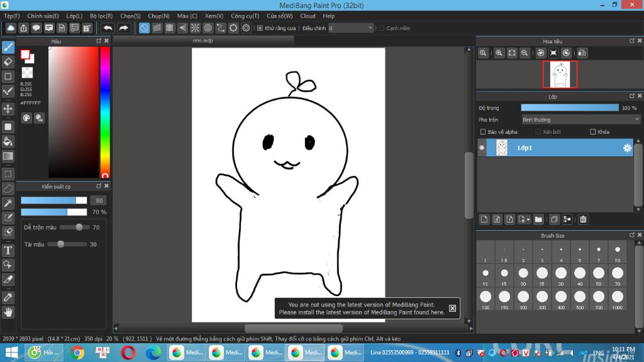Open the Pha trộn blend mode dropdown
Image resolution: width=644 pixels, height=362 pixels.
(580, 120)
